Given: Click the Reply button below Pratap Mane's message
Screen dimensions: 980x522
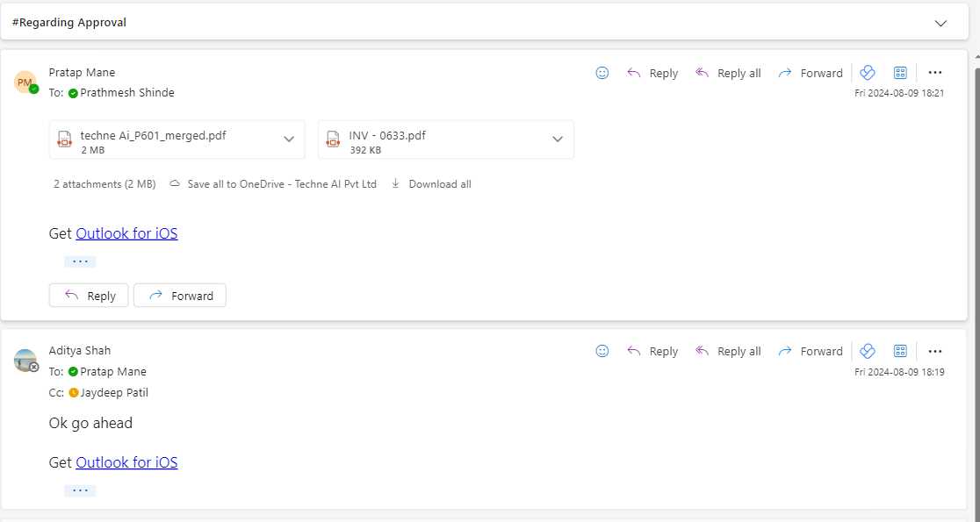Looking at the screenshot, I should (89, 296).
